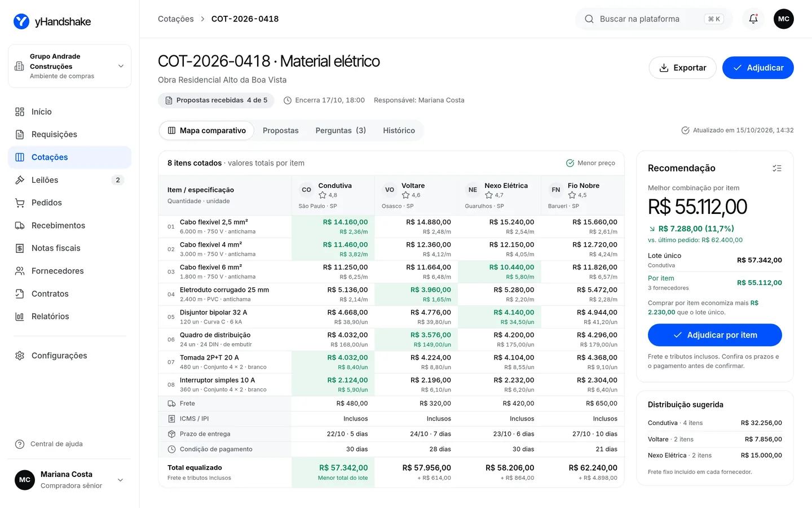Go to Leilões in sidebar

(x=70, y=180)
